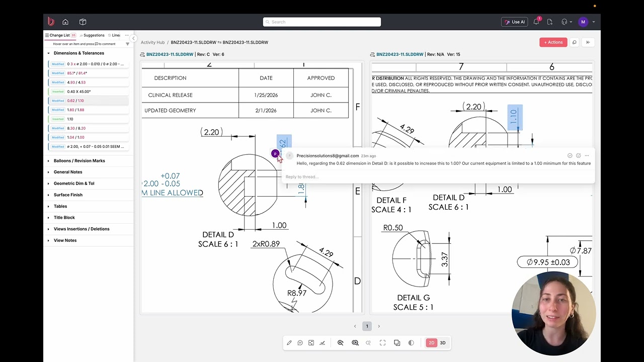This screenshot has width=644, height=362.
Task: Expand Balloons / Revision Marks section
Action: click(49, 161)
